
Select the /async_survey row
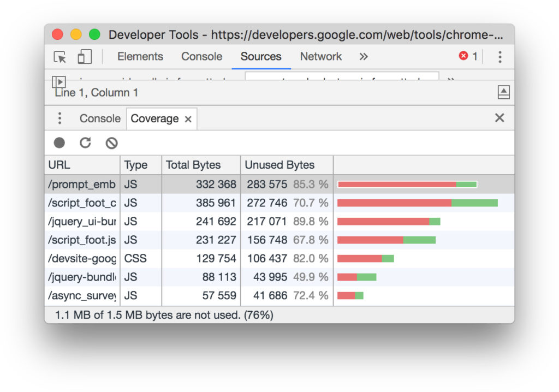click(x=279, y=295)
